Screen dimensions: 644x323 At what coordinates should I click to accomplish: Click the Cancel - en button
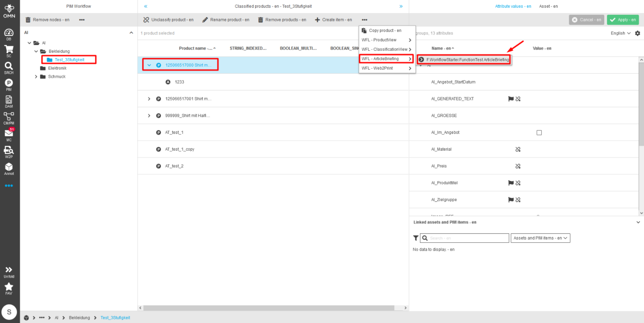pyautogui.click(x=587, y=20)
